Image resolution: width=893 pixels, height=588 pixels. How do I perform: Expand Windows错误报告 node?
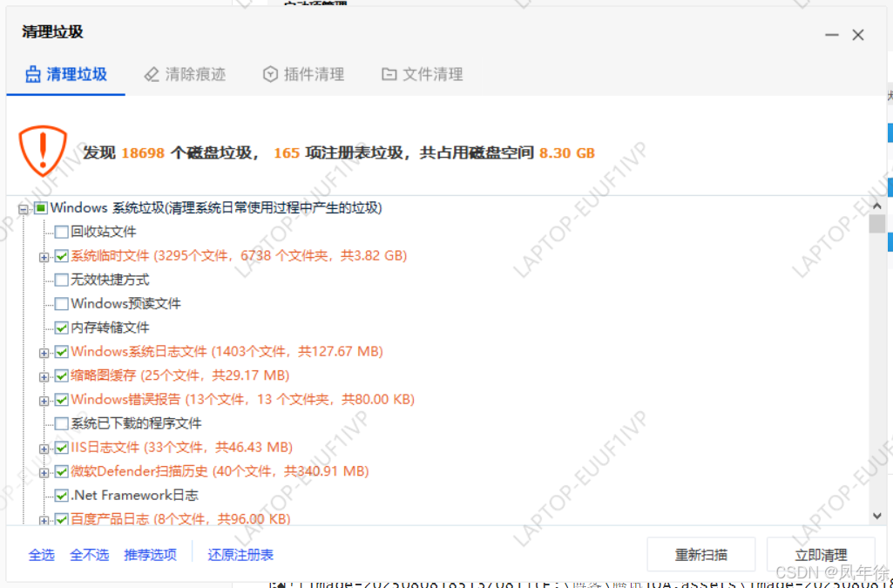coord(44,401)
